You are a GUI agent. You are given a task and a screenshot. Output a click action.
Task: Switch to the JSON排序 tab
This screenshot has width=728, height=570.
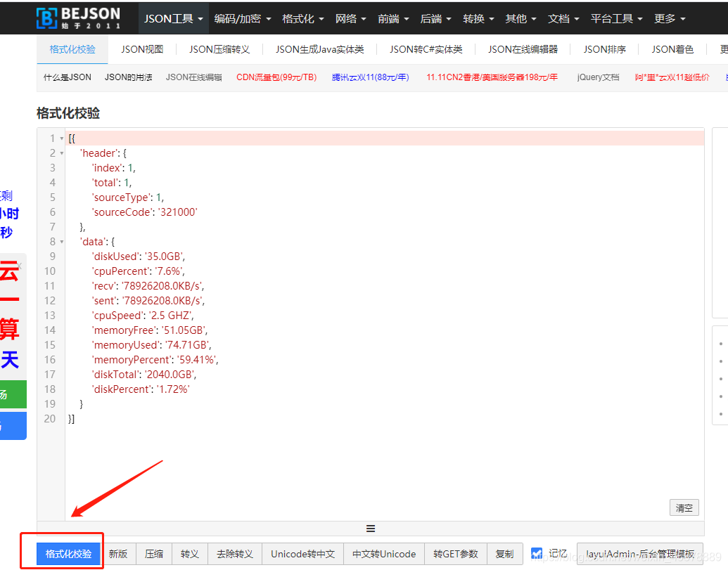pos(604,49)
